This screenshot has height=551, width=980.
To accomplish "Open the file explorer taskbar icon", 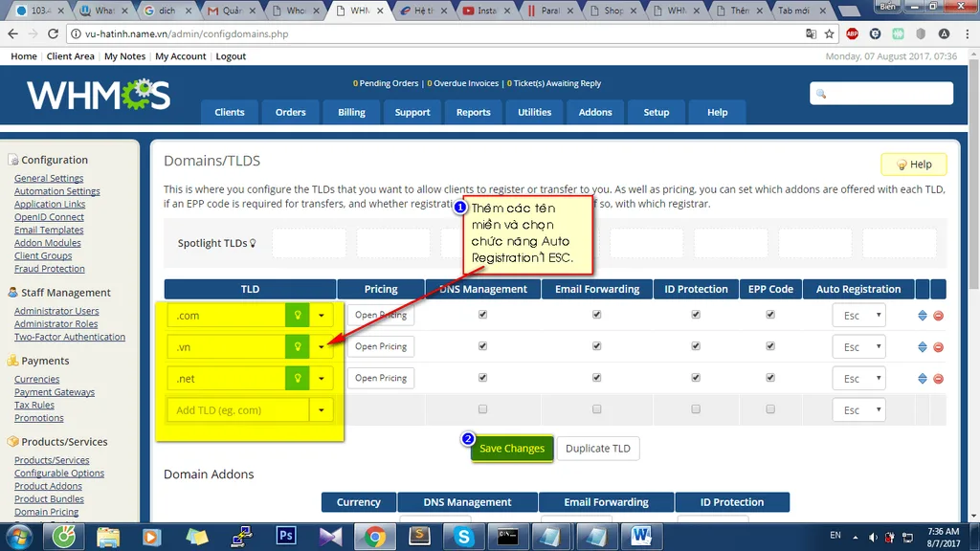I will point(108,537).
